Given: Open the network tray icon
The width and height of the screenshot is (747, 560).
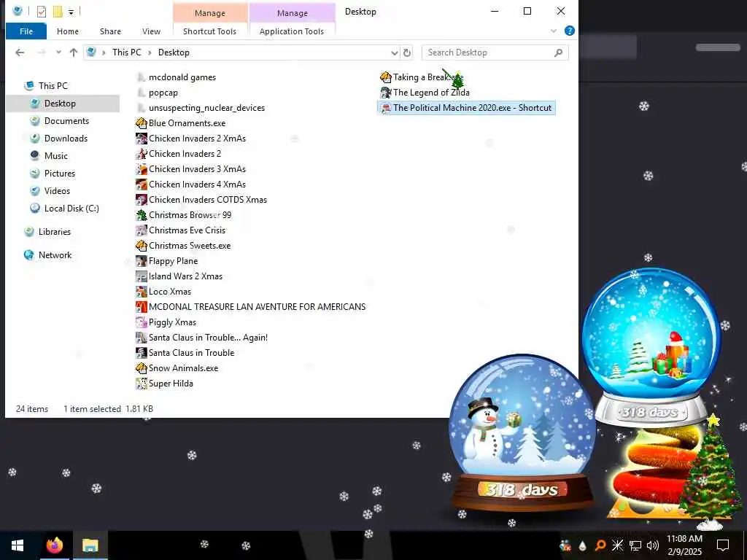Looking at the screenshot, I should [x=635, y=545].
